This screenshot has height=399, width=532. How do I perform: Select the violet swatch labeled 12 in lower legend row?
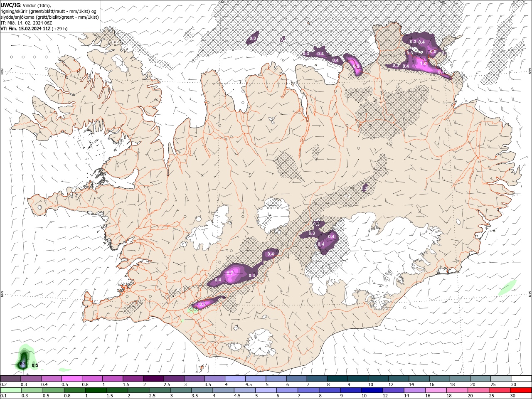(x=392, y=390)
